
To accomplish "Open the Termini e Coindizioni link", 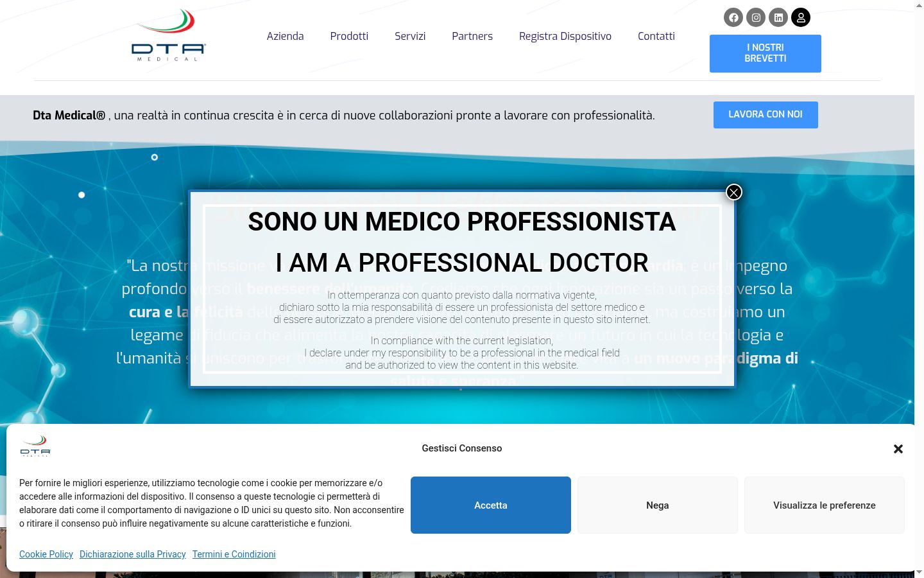I will click(x=234, y=554).
